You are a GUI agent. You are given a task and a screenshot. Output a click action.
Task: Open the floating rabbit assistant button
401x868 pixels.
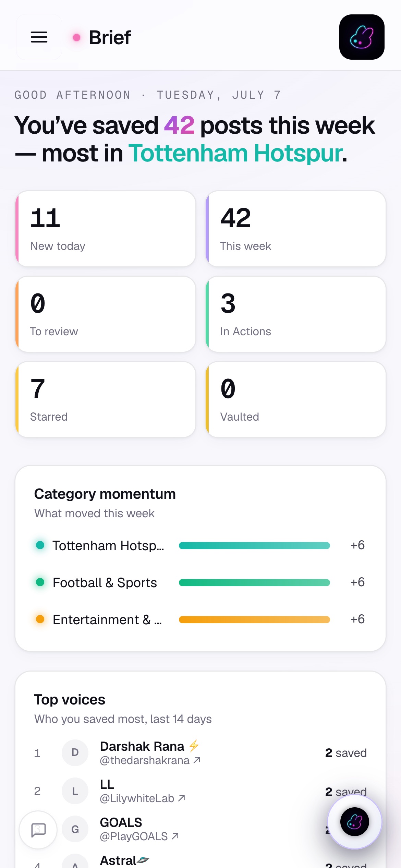[355, 822]
